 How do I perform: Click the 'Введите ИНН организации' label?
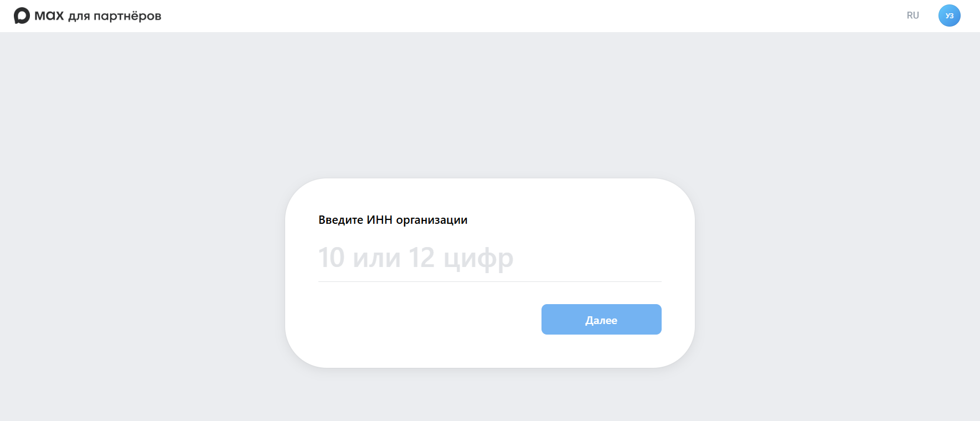coord(393,220)
